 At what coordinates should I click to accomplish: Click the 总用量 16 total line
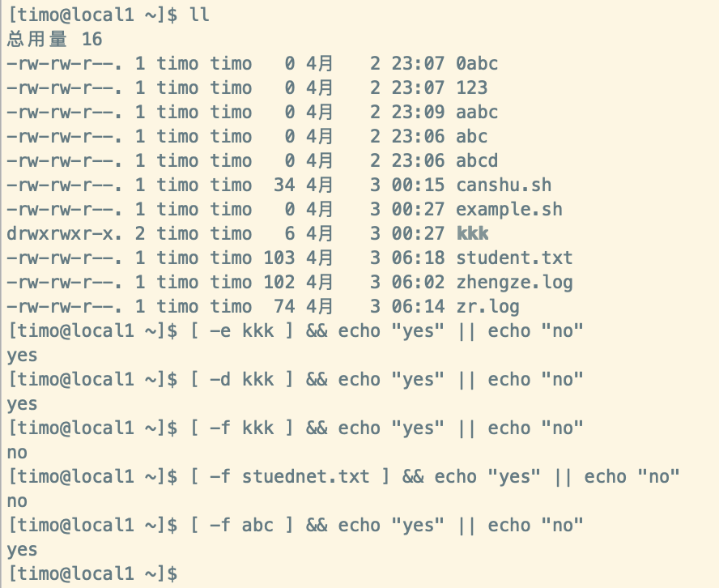point(54,39)
